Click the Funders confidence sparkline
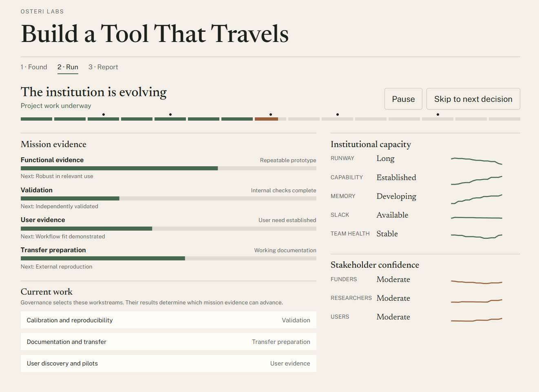The height and width of the screenshot is (392, 539). tap(477, 282)
